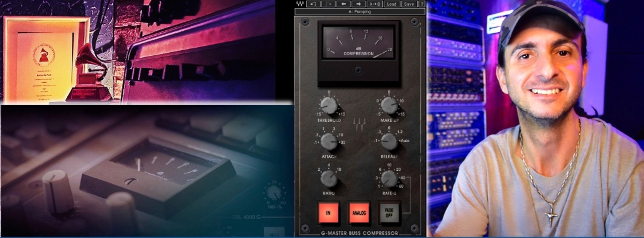Copy setup A to B with the A→B button
Image resolution: width=644 pixels, height=238 pixels.
point(375,4)
